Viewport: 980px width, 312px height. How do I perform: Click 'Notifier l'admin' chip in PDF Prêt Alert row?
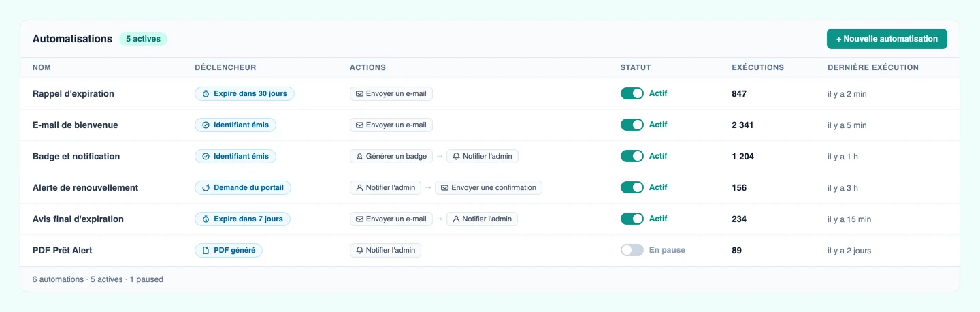coord(385,251)
